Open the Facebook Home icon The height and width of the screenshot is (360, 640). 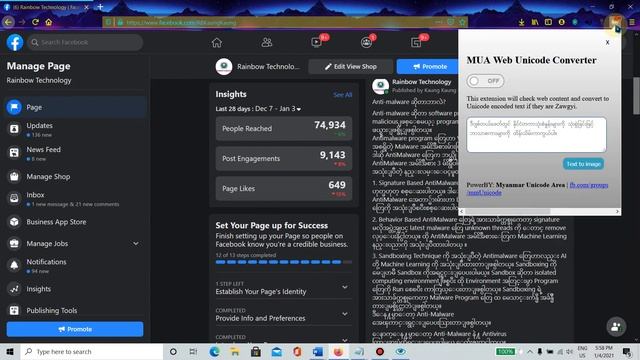click(x=217, y=42)
